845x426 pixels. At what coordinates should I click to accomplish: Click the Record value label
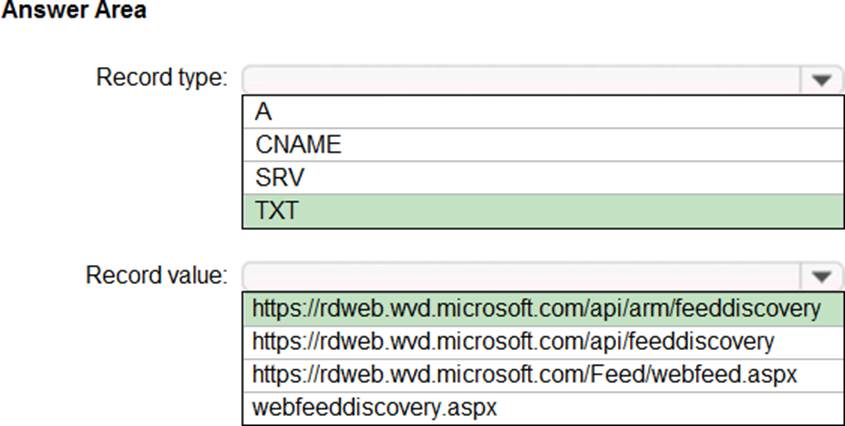pos(156,275)
